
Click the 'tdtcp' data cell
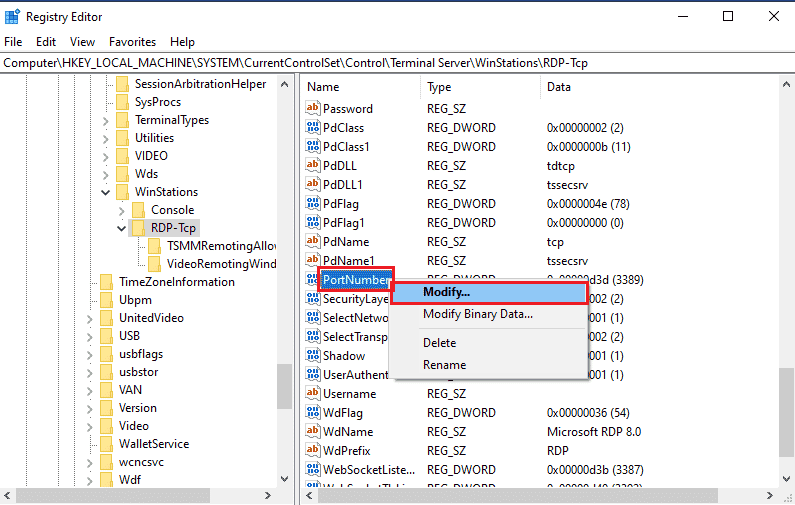tap(560, 166)
